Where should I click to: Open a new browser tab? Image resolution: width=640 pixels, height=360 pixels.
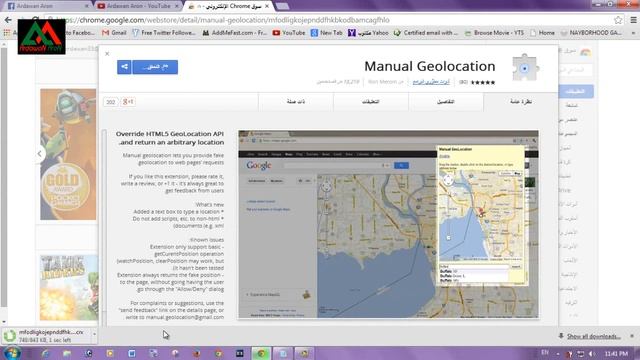(x=282, y=6)
